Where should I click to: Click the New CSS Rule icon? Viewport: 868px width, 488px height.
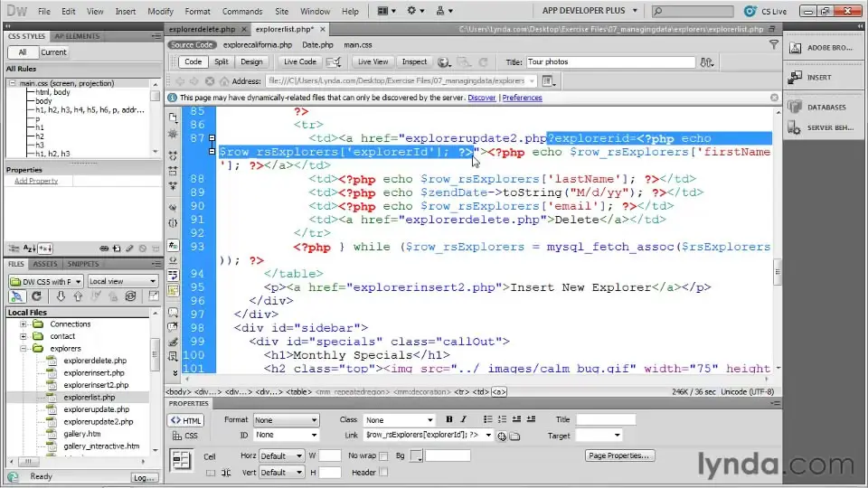[x=117, y=249]
